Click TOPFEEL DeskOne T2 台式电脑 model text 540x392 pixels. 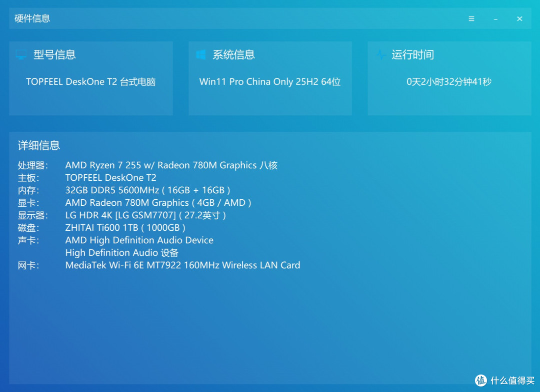[91, 82]
